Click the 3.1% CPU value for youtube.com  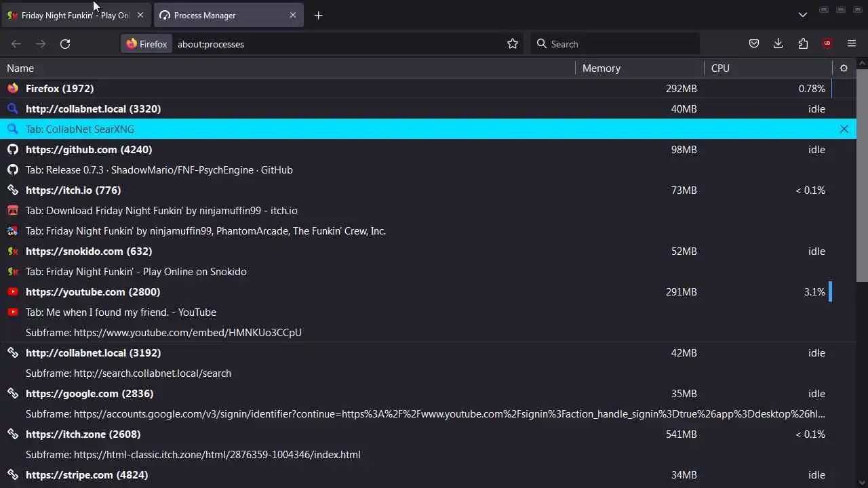point(814,291)
